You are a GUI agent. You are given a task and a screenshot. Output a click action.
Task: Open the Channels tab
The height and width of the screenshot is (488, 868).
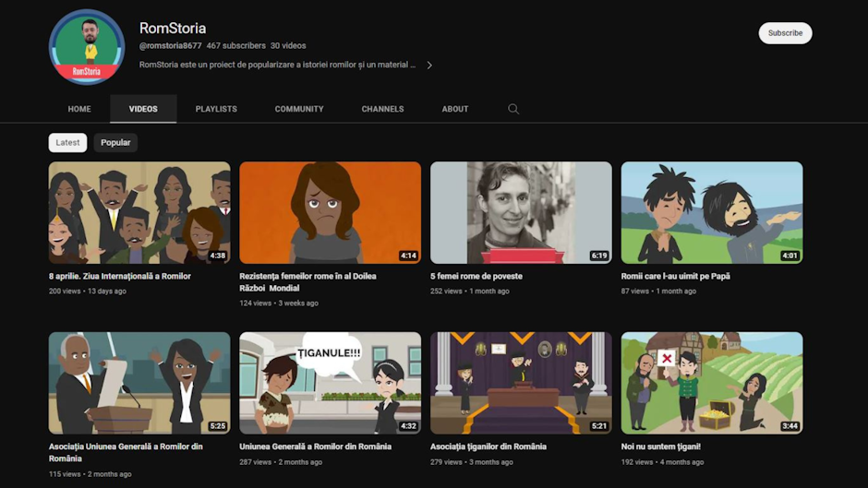pos(382,109)
